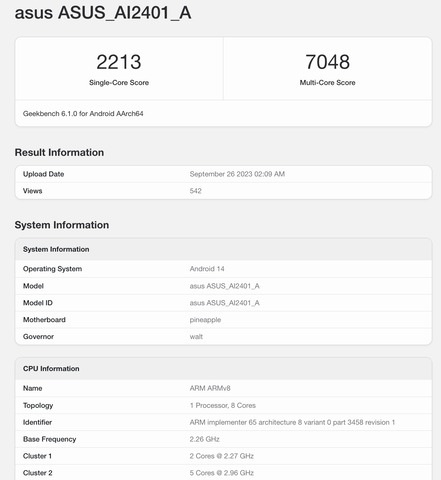441x480 pixels.
Task: Click the Operating System label
Action: tap(52, 269)
